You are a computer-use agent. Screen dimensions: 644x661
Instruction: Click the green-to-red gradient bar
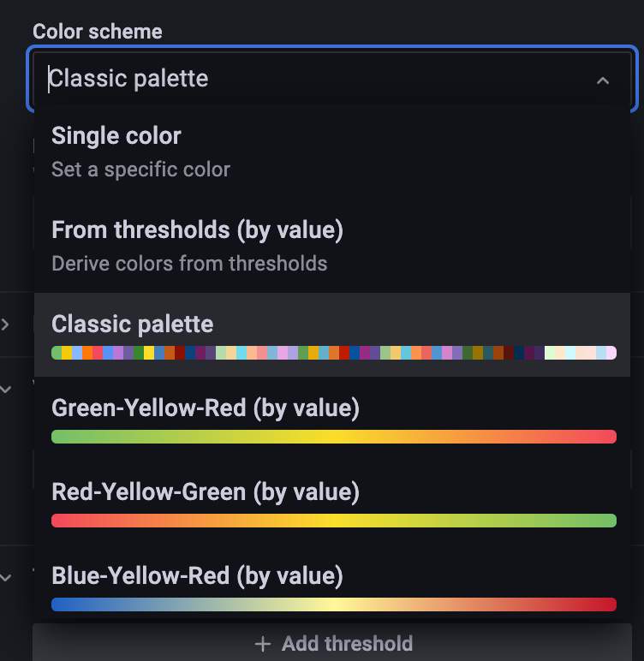click(334, 437)
